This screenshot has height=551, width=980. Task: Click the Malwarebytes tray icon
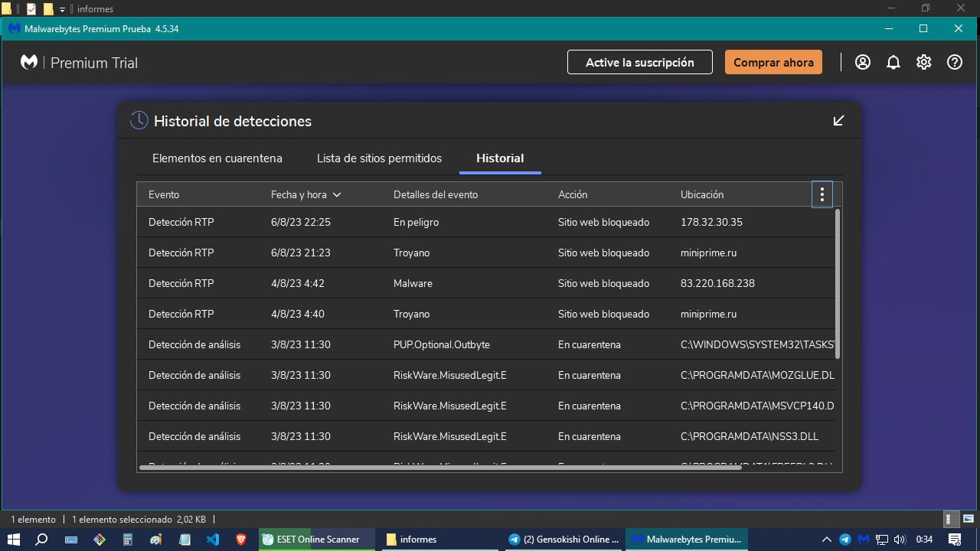[864, 539]
